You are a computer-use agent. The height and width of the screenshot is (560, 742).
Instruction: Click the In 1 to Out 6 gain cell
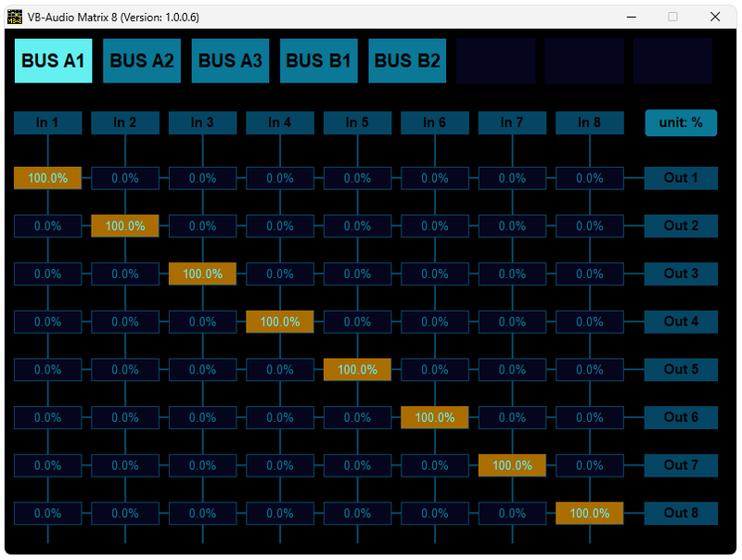tap(48, 417)
